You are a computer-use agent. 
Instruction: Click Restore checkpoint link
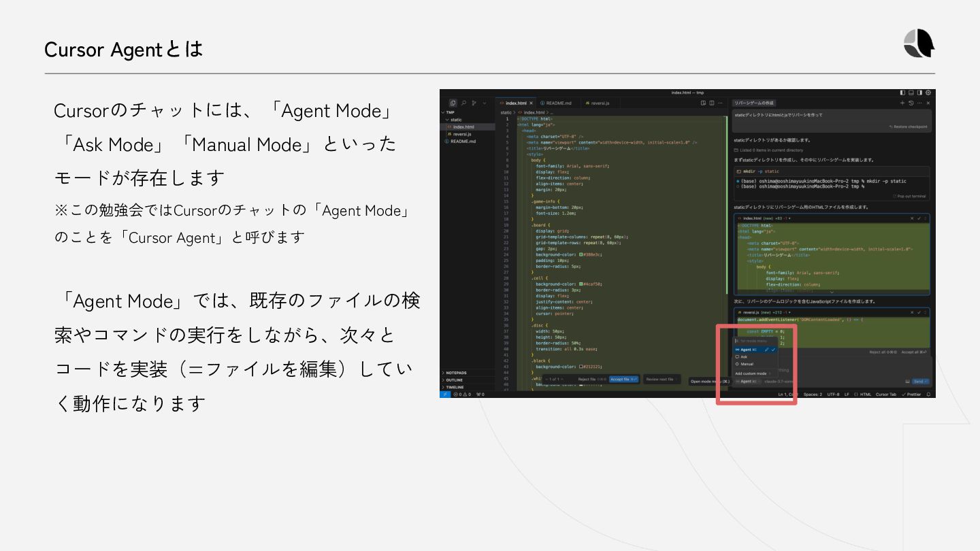pos(908,127)
